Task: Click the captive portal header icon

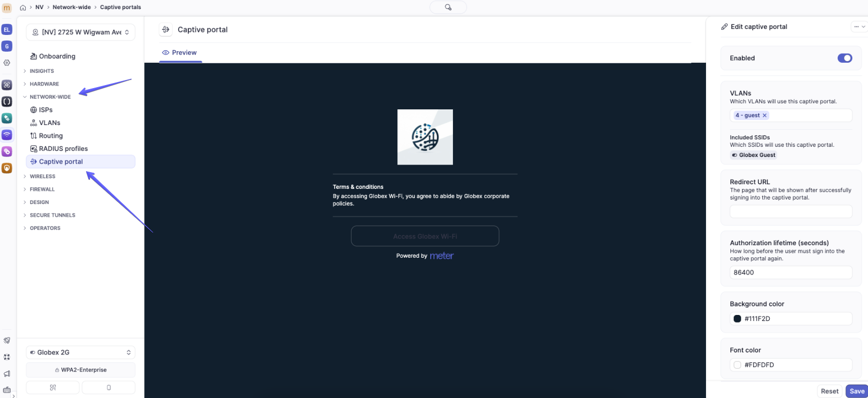Action: [x=166, y=29]
